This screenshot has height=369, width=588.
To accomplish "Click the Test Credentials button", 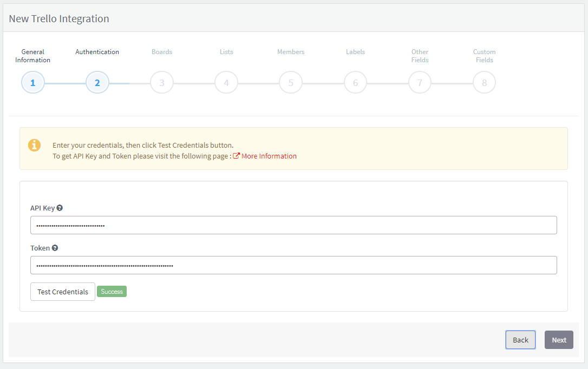I will [x=63, y=292].
